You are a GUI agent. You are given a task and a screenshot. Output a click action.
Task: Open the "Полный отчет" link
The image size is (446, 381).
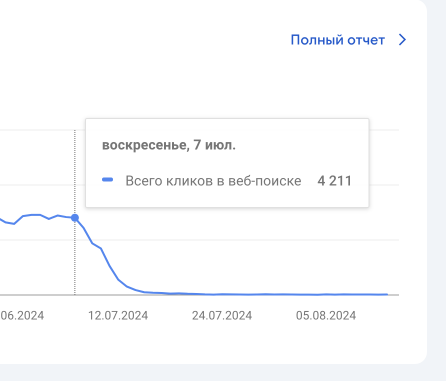[x=338, y=40]
